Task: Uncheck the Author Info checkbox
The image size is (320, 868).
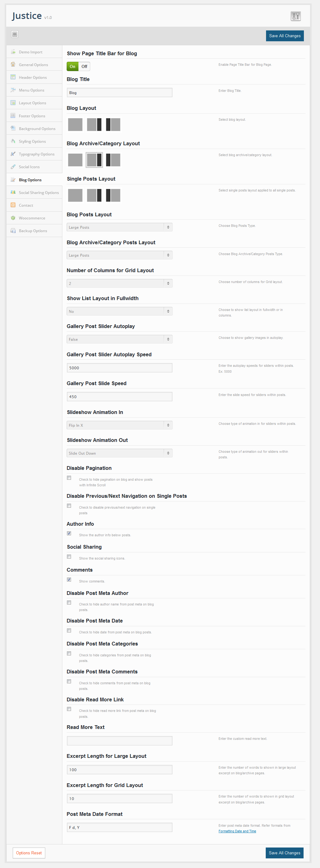Action: pos(69,533)
